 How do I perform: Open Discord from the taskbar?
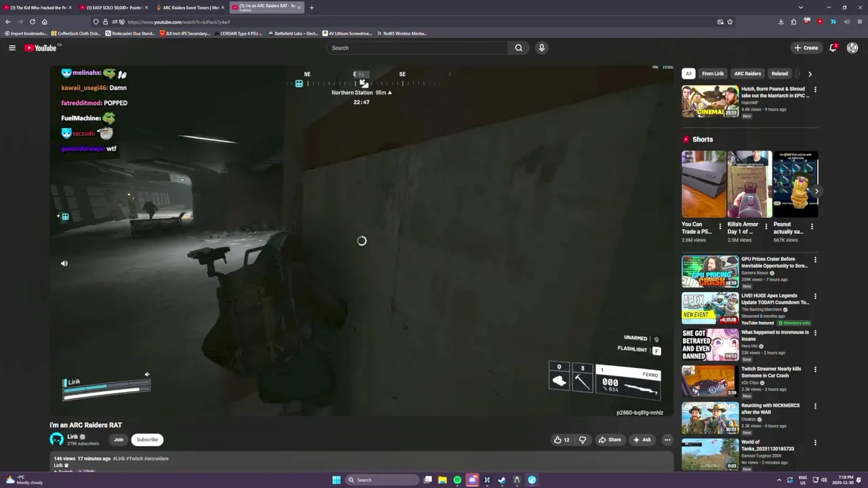point(472,480)
